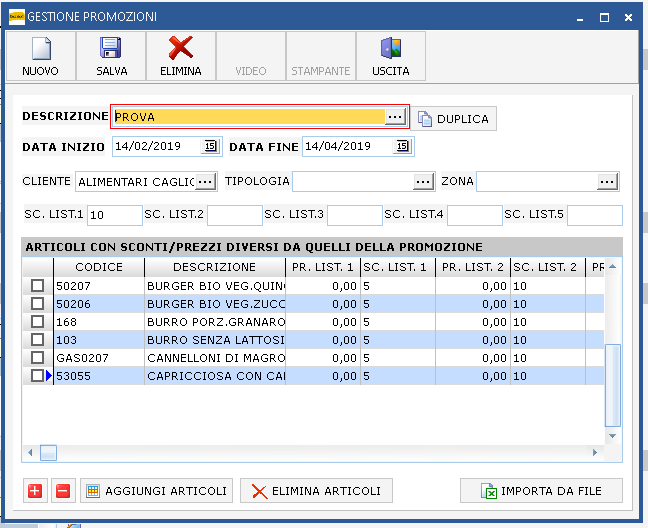Image resolution: width=648 pixels, height=528 pixels.
Task: Duplicate the promotion with DUPLICA
Action: pyautogui.click(x=453, y=119)
